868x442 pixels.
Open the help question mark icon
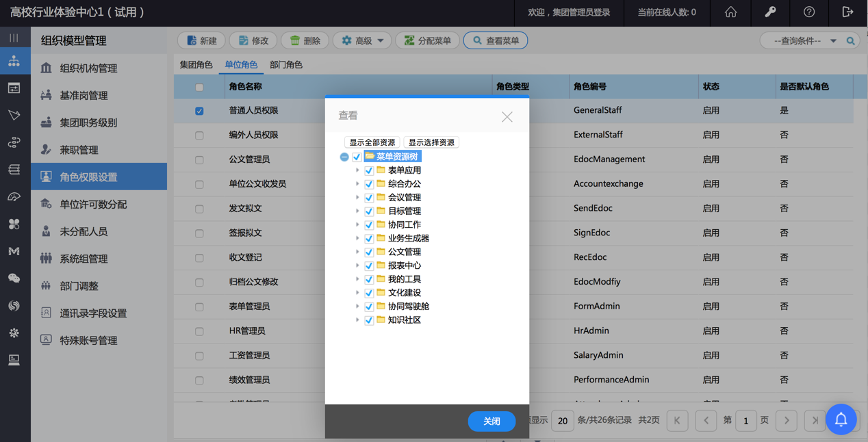pos(808,13)
